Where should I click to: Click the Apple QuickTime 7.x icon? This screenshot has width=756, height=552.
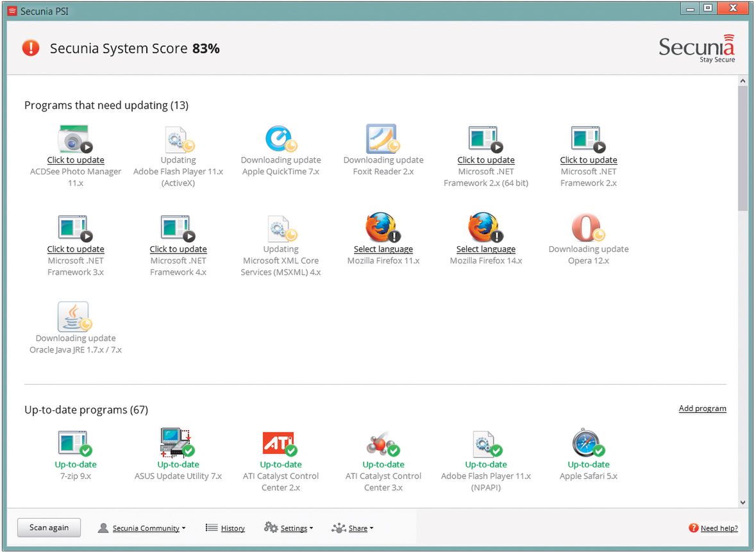(281, 139)
